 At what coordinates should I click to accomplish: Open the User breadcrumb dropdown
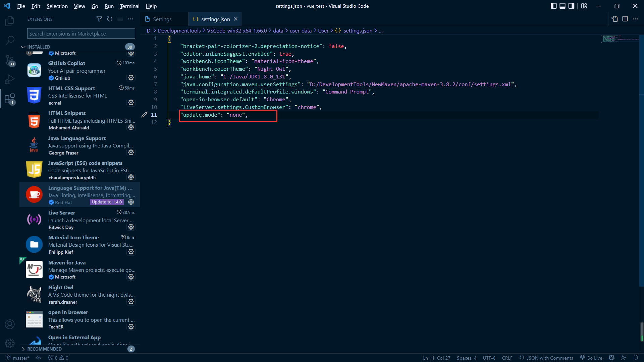(x=323, y=31)
